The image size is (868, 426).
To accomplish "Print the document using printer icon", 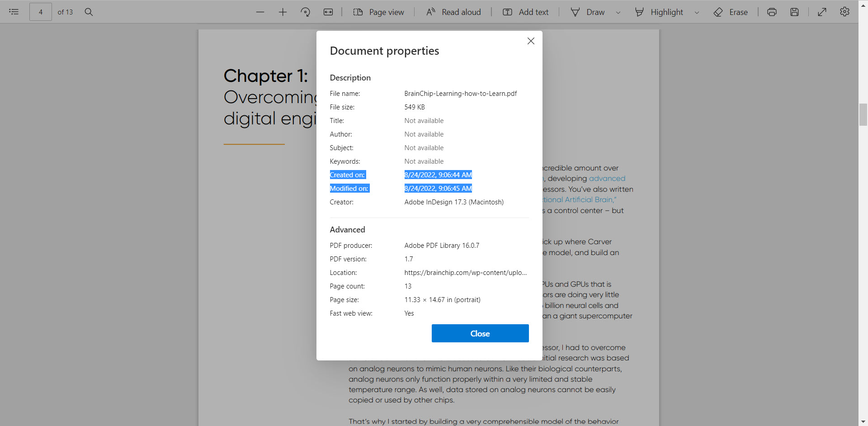I will [772, 12].
